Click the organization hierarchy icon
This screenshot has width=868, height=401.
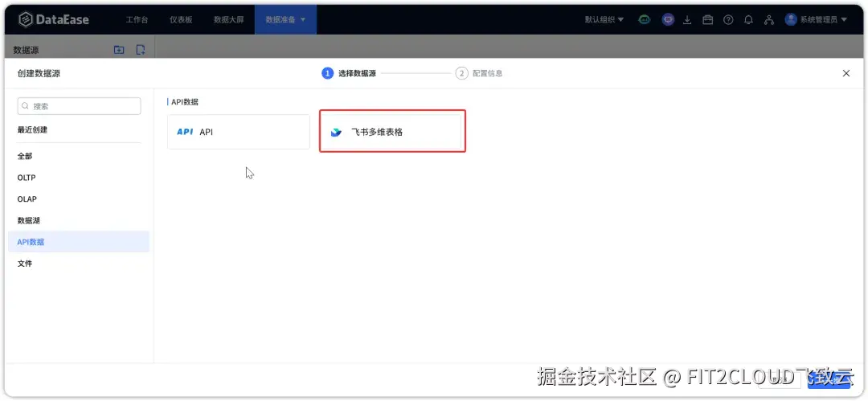769,20
